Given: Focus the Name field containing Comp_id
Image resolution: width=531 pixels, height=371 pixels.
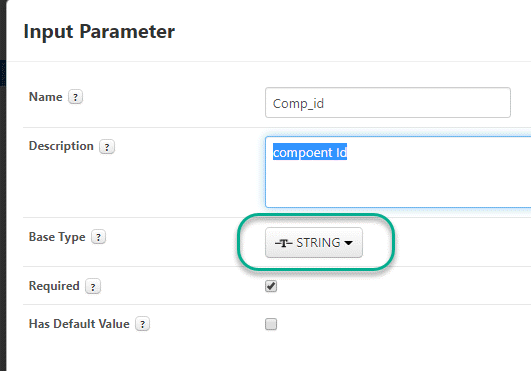Looking at the screenshot, I should pos(388,103).
